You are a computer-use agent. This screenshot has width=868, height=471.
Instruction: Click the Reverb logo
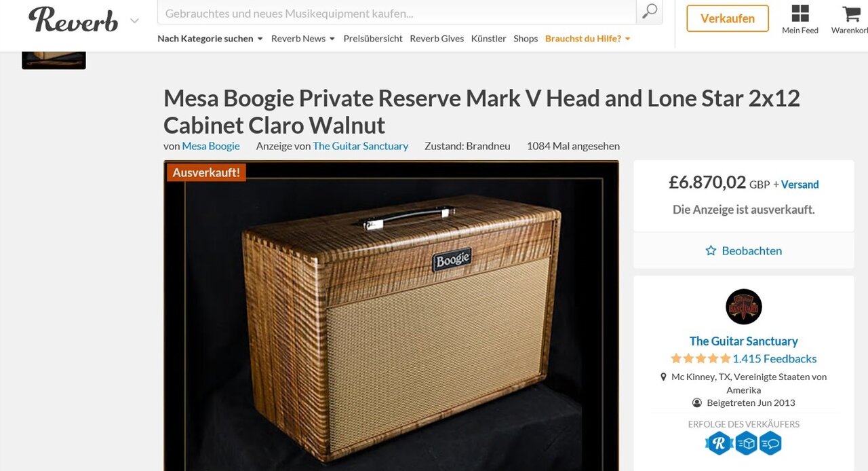point(73,19)
